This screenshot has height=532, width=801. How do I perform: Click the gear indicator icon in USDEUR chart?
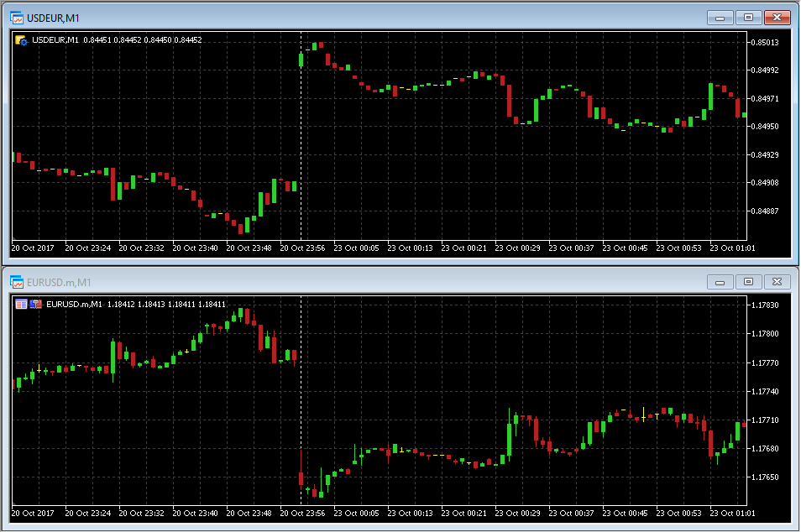[x=21, y=39]
